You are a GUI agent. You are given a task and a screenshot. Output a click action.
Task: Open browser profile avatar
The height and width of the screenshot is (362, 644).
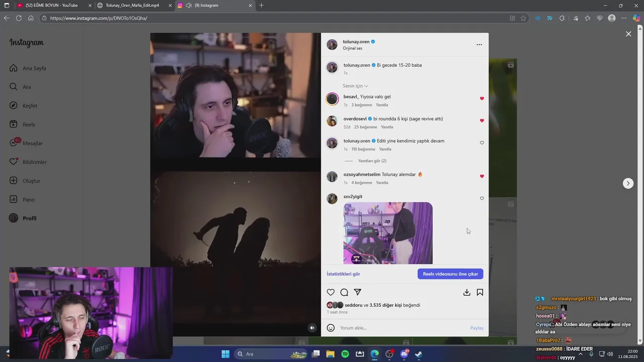[612, 18]
